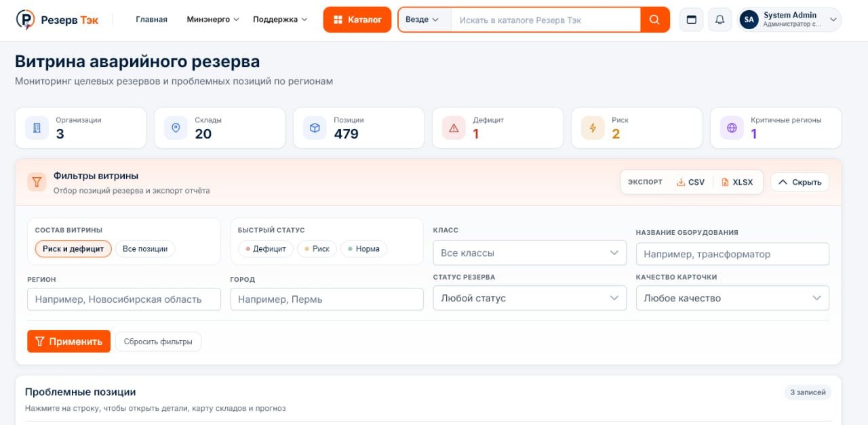Viewport: 868px width, 425px height.
Task: Focus the catalog search field
Action: pyautogui.click(x=546, y=20)
